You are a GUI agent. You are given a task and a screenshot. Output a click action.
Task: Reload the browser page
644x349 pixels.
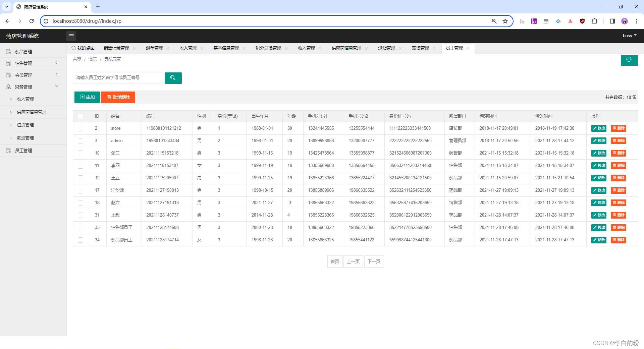coord(32,21)
